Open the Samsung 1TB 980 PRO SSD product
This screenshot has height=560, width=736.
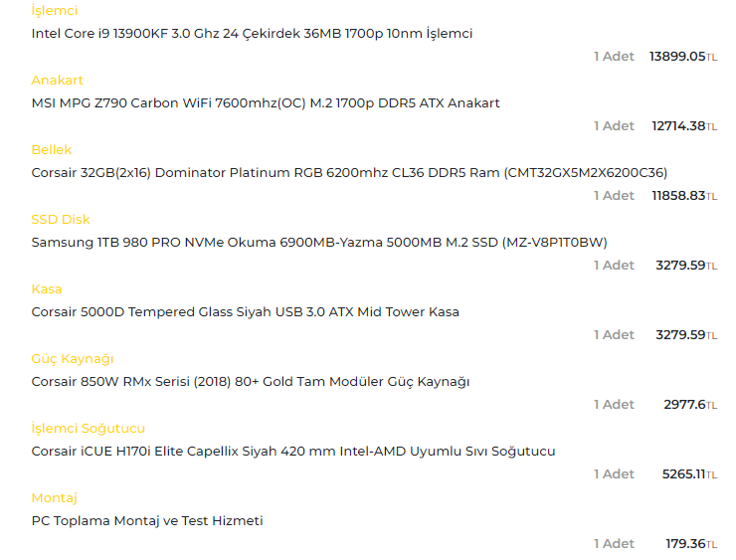(319, 243)
